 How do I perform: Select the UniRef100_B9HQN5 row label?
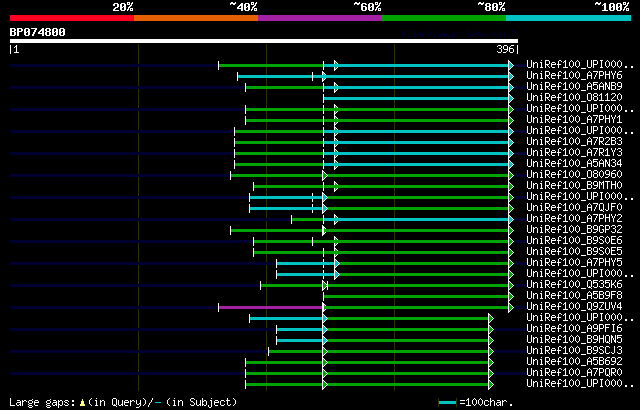574,340
